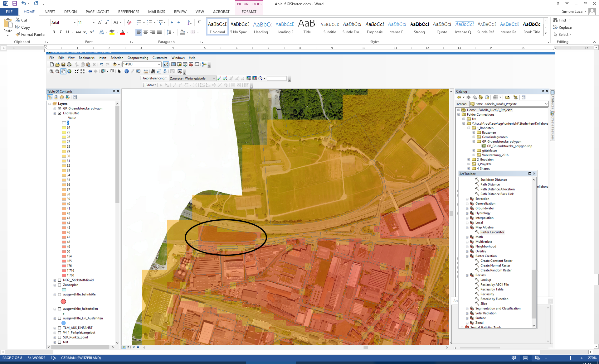Click the Save icon in title bar
Viewport: 599px width, 364px height.
14,3
